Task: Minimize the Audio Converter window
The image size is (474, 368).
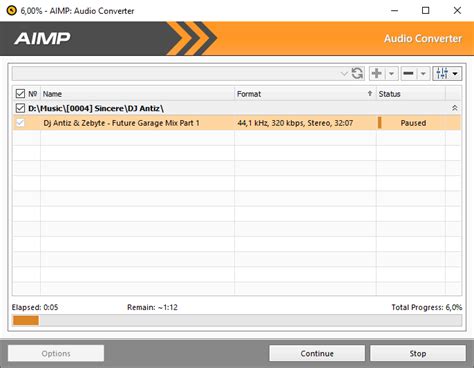Action: (394, 11)
